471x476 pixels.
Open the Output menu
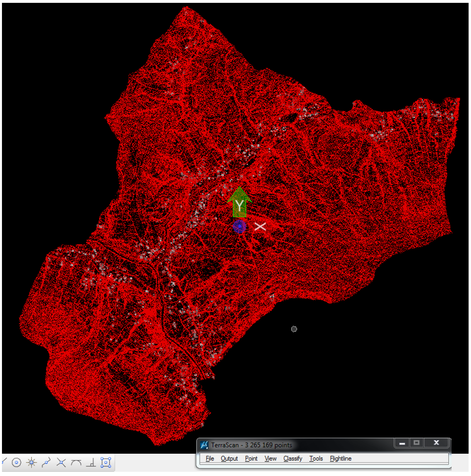(229, 458)
